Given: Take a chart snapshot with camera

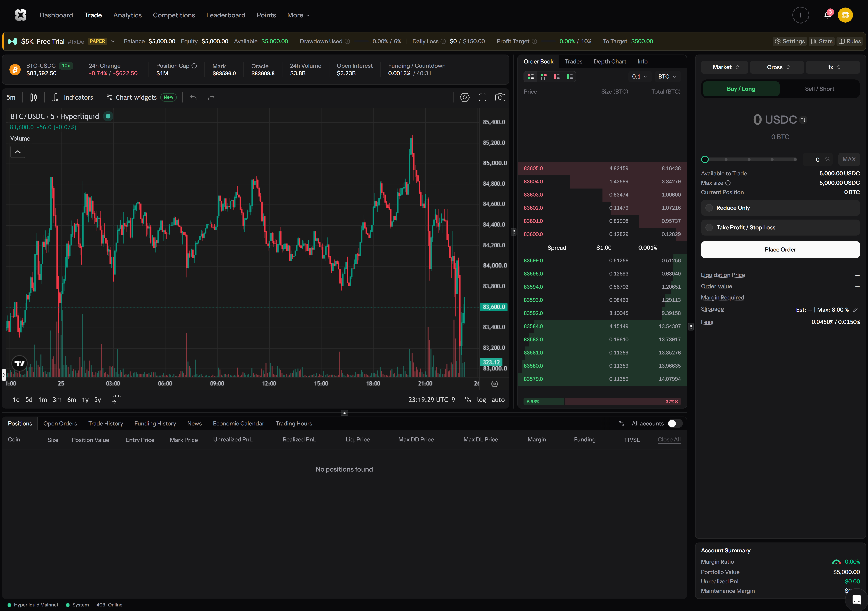Looking at the screenshot, I should click(x=500, y=97).
